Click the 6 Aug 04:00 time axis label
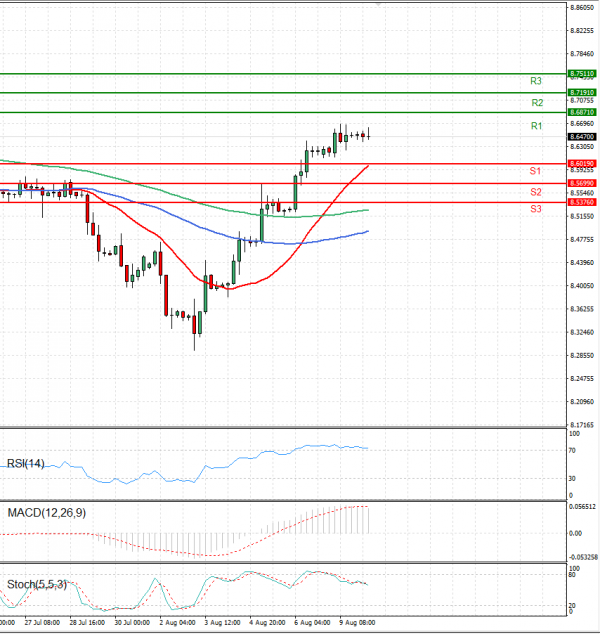 (312, 623)
